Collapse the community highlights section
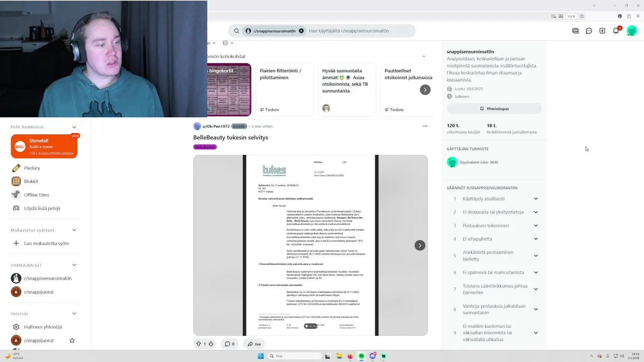The image size is (644, 362). coord(424,56)
